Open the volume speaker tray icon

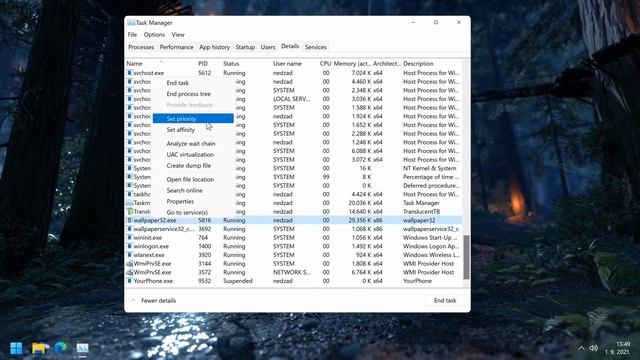(x=594, y=348)
